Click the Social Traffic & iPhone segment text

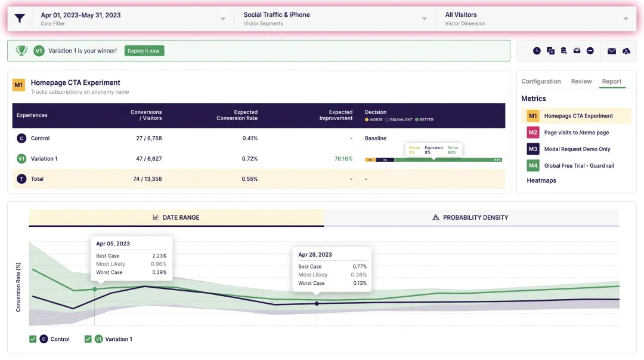pos(277,15)
